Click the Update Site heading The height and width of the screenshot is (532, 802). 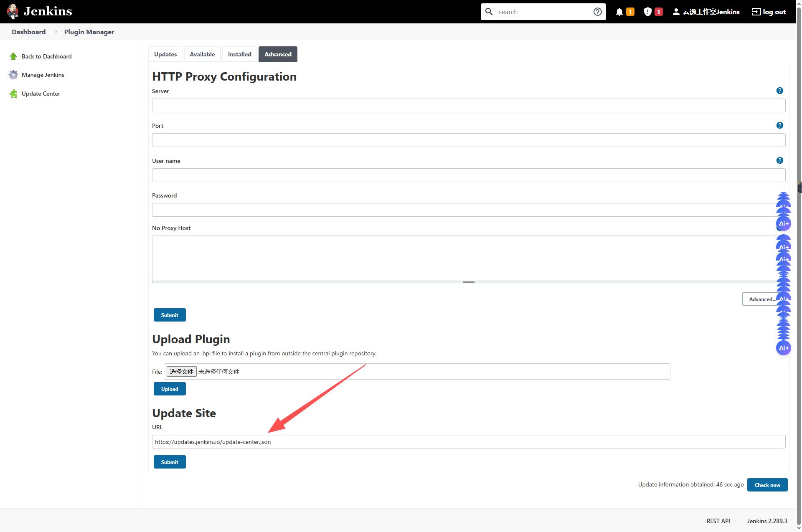184,413
